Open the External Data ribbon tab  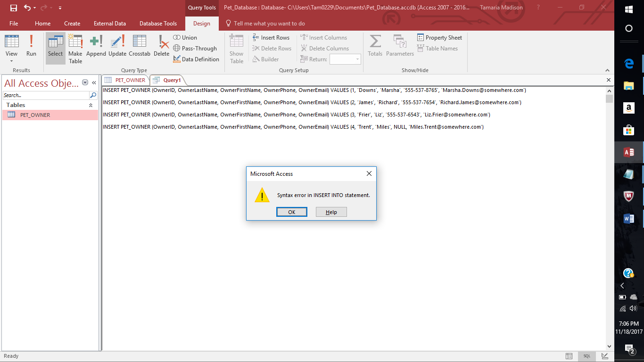click(109, 24)
